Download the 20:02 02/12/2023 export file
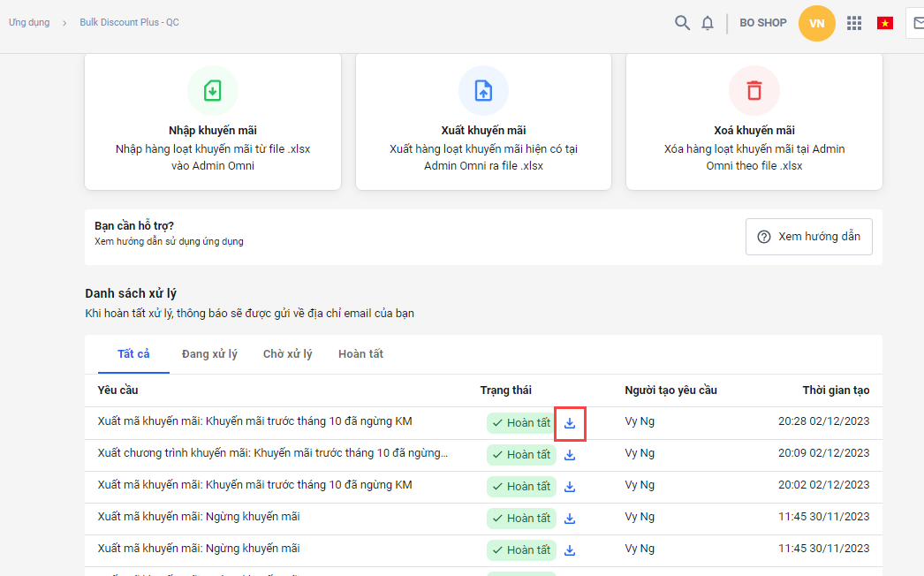Screen dimensions: 924x576 click(x=570, y=487)
